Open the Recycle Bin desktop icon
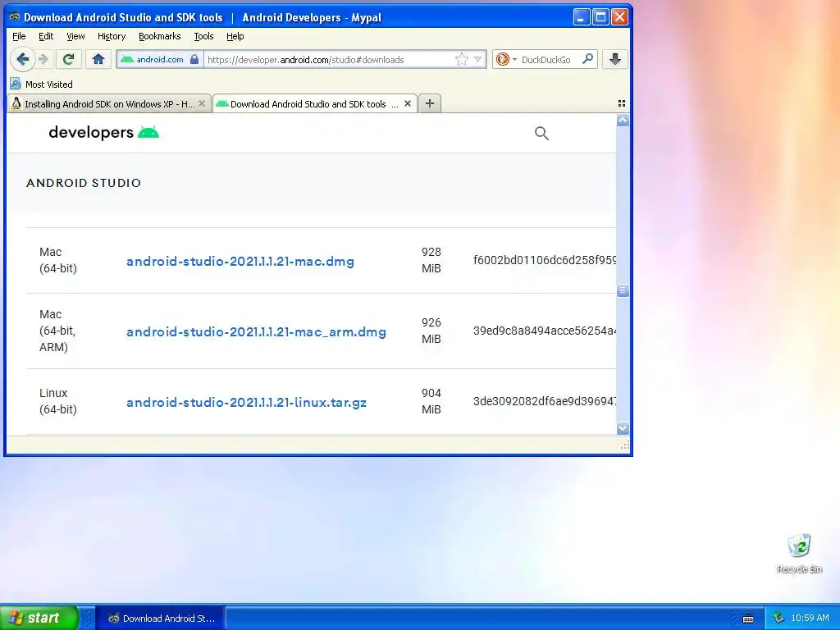 point(799,554)
